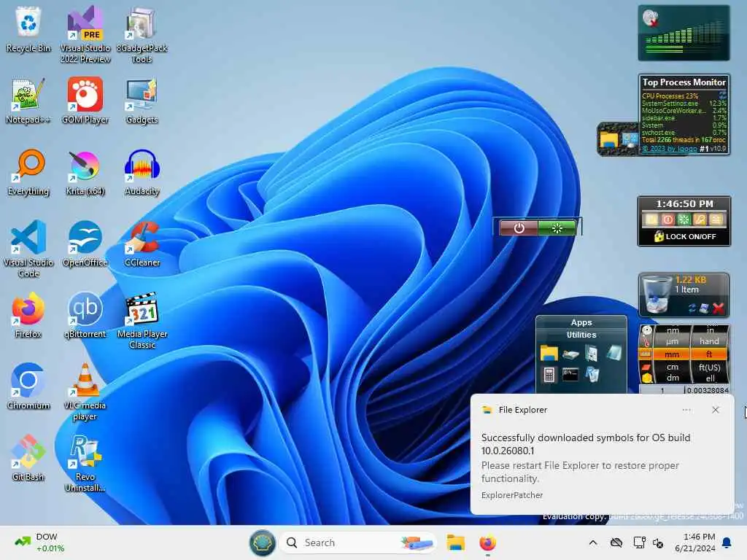This screenshot has height=560, width=747.
Task: Open notification options three-dot menu
Action: point(686,410)
